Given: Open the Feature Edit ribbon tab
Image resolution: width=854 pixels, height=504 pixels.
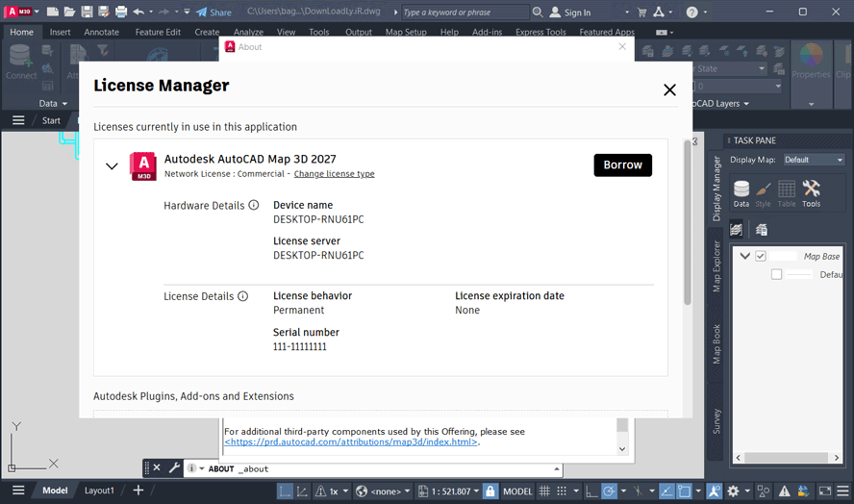Looking at the screenshot, I should pos(158,32).
